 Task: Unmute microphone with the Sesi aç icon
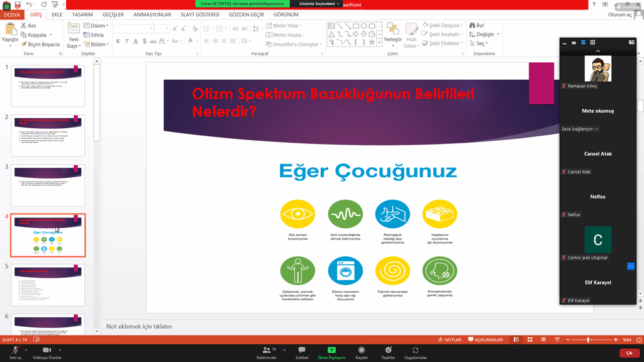14,350
